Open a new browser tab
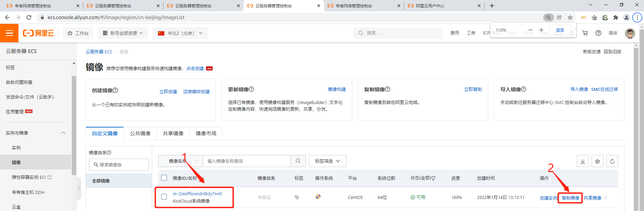 pos(492,6)
